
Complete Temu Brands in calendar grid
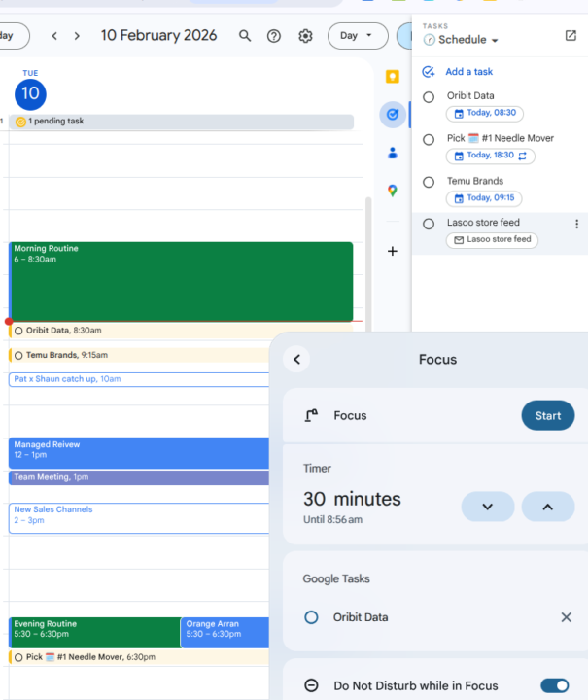[18, 356]
